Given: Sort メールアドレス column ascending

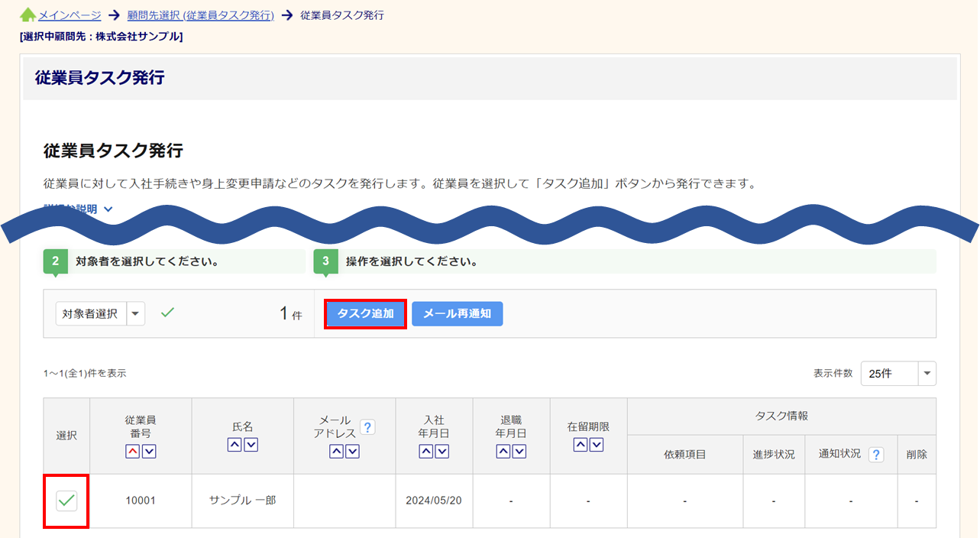Looking at the screenshot, I should 336,452.
